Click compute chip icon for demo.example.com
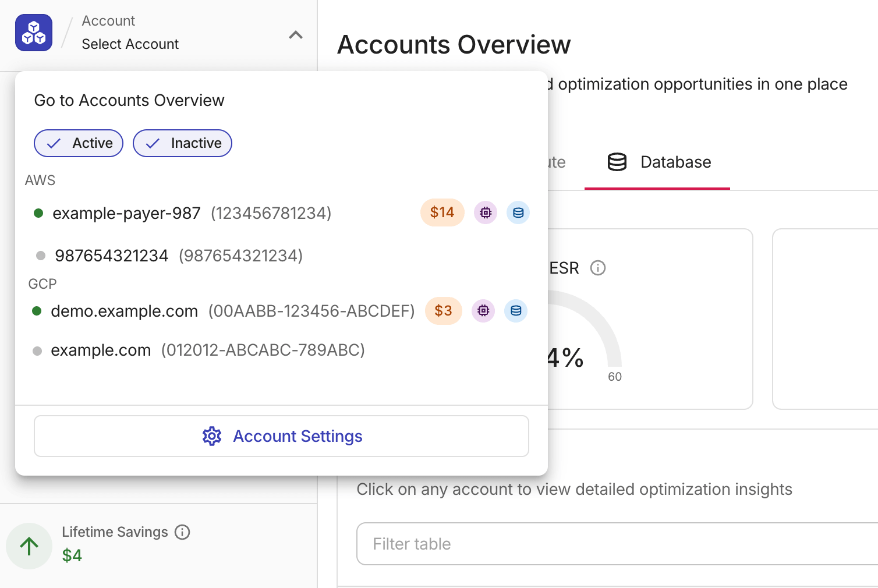 click(x=483, y=311)
